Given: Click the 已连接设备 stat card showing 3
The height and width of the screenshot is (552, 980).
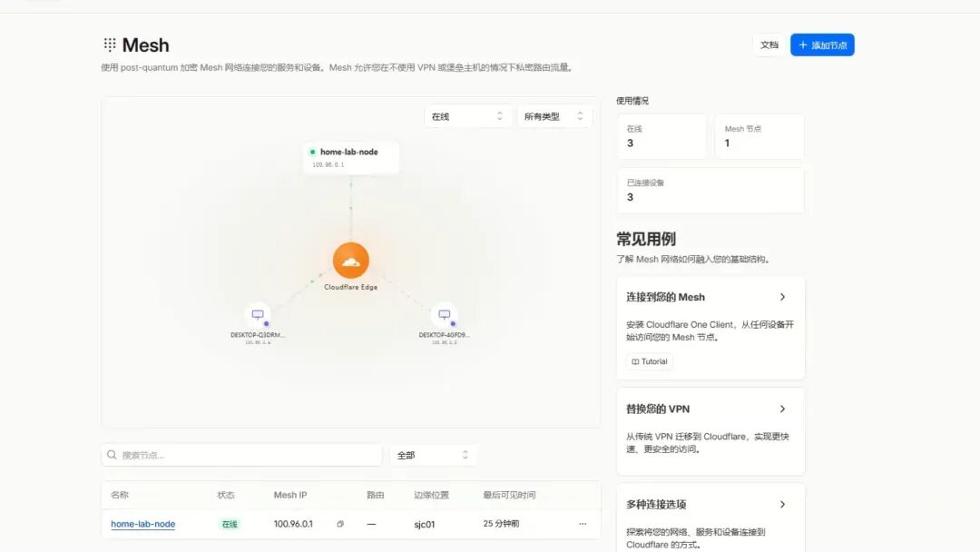Looking at the screenshot, I should 710,190.
